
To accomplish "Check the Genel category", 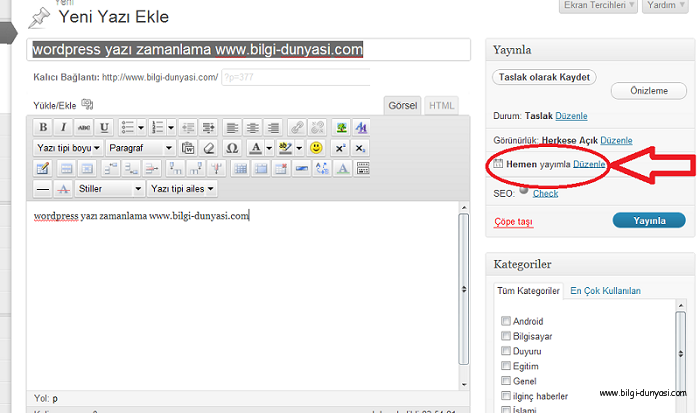I will tap(506, 380).
